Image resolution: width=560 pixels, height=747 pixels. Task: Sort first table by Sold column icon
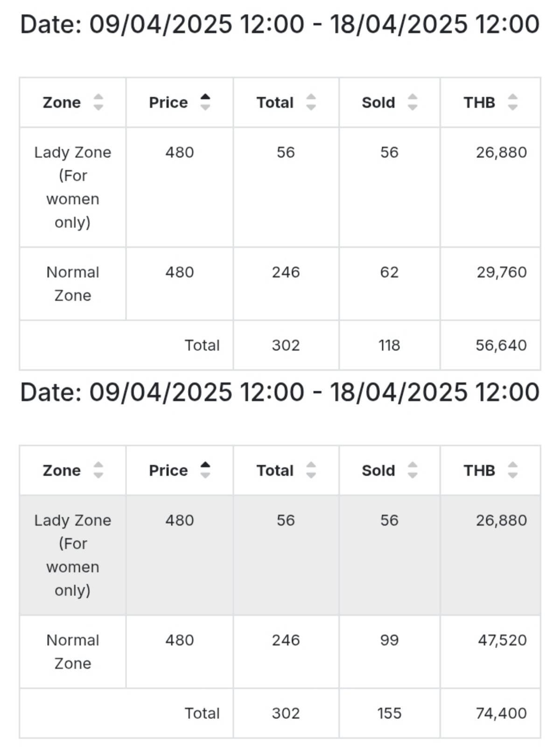[x=412, y=102]
